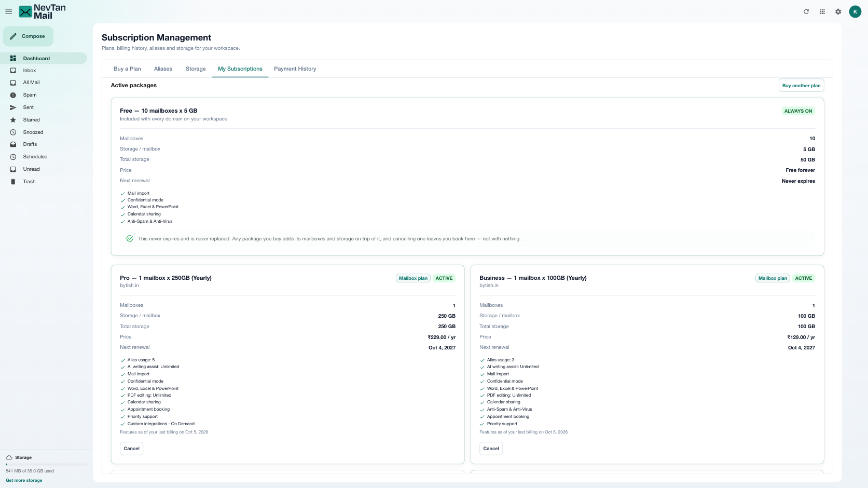Viewport: 868px width, 488px height.
Task: Open the Storage tab
Action: [x=196, y=69]
